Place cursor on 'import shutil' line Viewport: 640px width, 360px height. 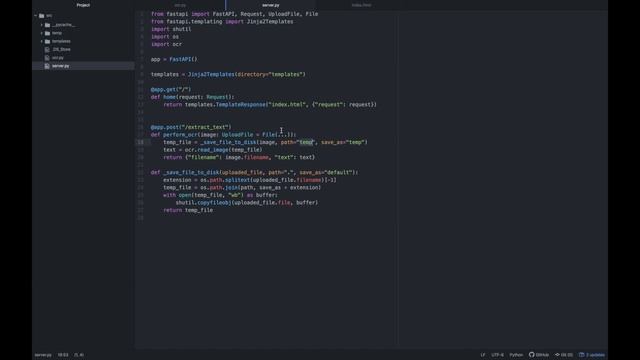pos(171,29)
